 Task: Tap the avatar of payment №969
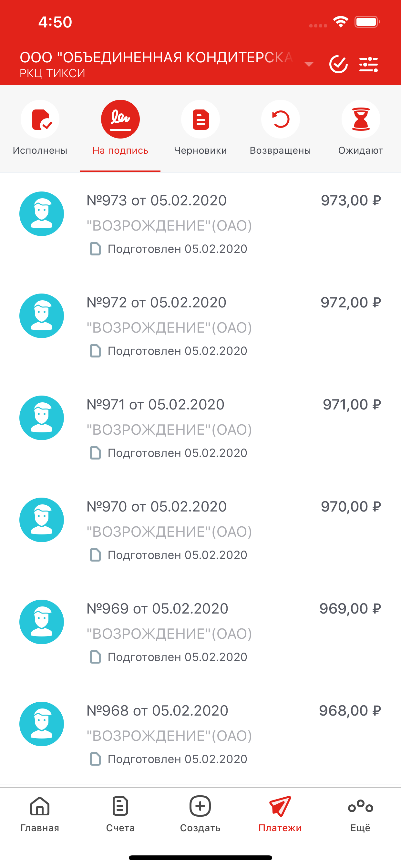[x=42, y=622]
